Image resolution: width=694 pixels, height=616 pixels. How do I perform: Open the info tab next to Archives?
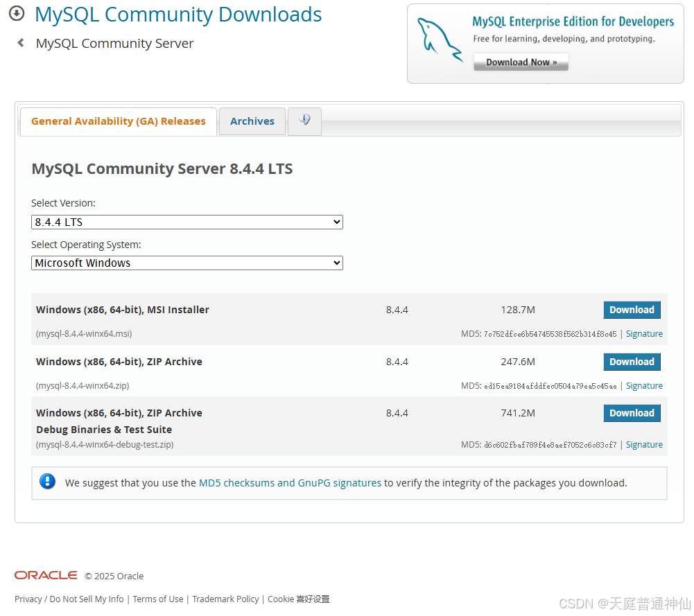click(304, 120)
